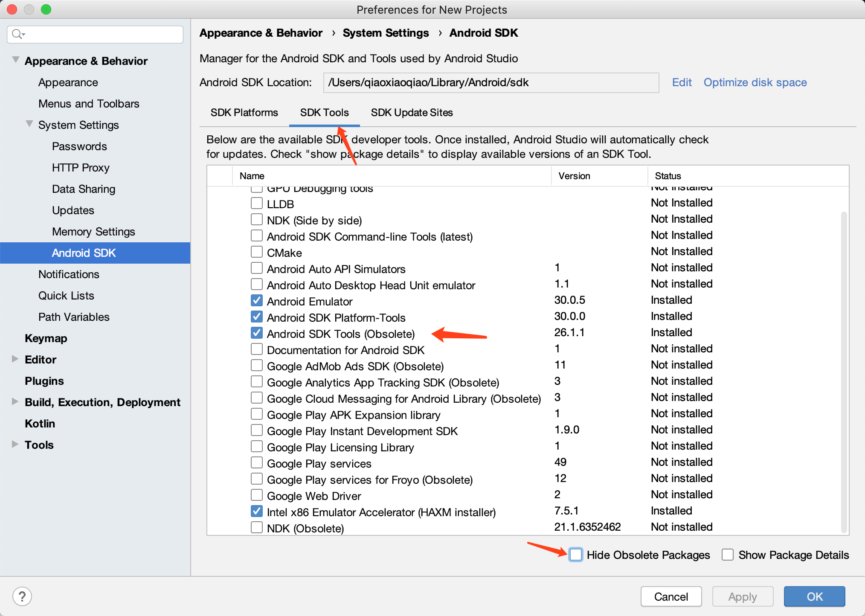
Task: Click the settings search field
Action: coord(95,34)
